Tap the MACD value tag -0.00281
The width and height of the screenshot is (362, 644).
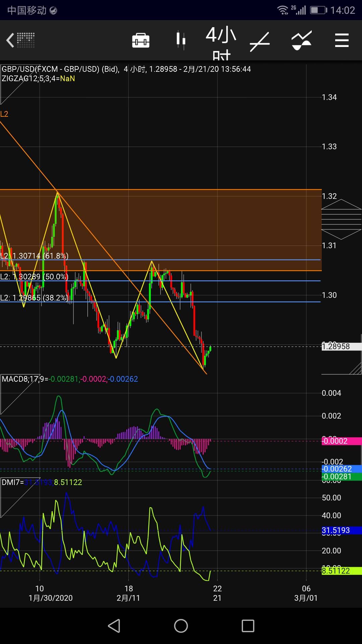pos(342,477)
